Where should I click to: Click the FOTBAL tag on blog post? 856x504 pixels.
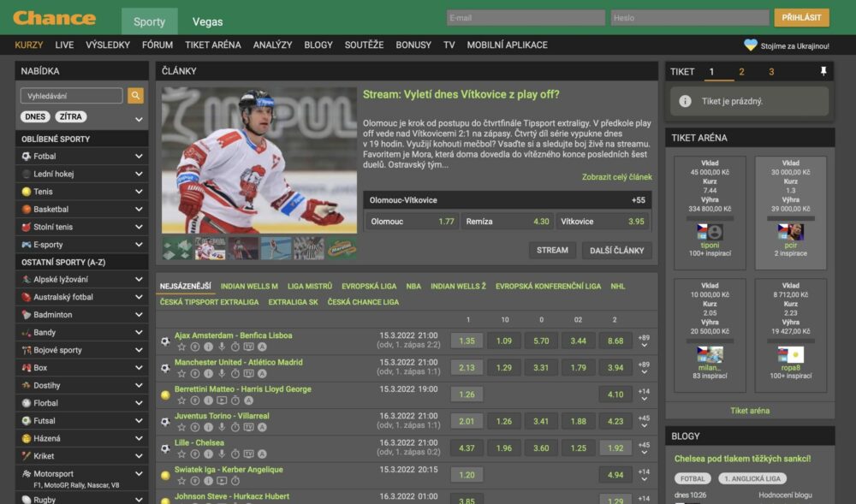coord(693,478)
